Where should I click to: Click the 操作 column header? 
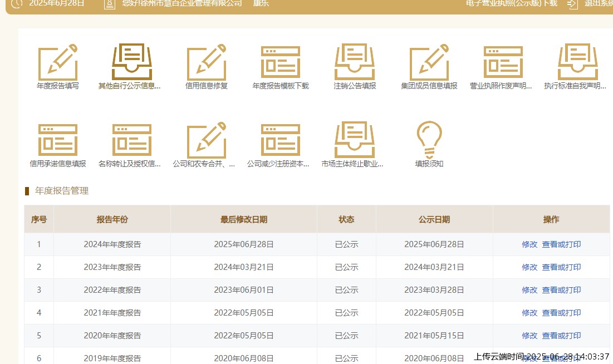pyautogui.click(x=551, y=219)
